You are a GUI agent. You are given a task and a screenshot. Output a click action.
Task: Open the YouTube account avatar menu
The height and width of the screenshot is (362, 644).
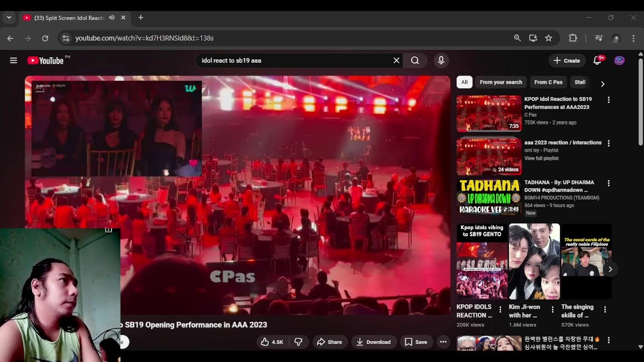click(x=619, y=60)
